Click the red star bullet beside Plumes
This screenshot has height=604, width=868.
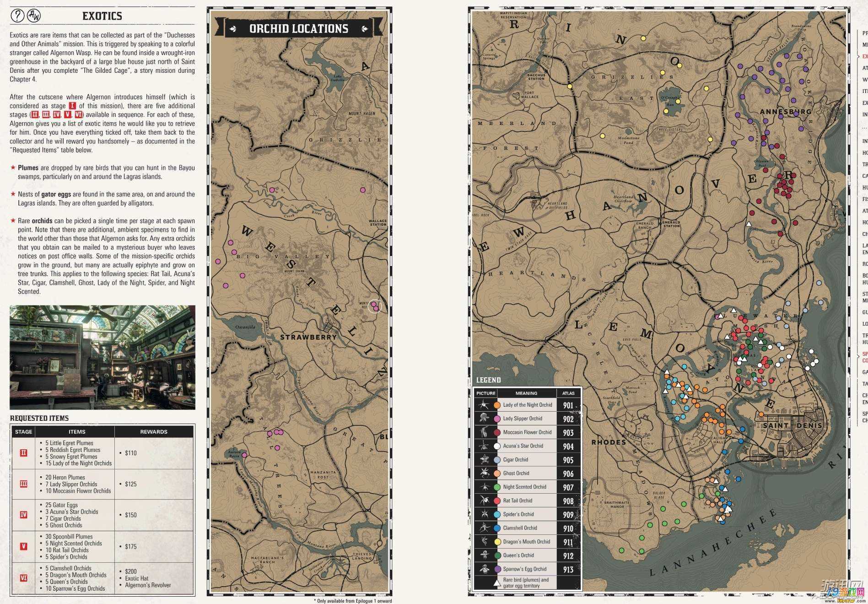click(13, 168)
